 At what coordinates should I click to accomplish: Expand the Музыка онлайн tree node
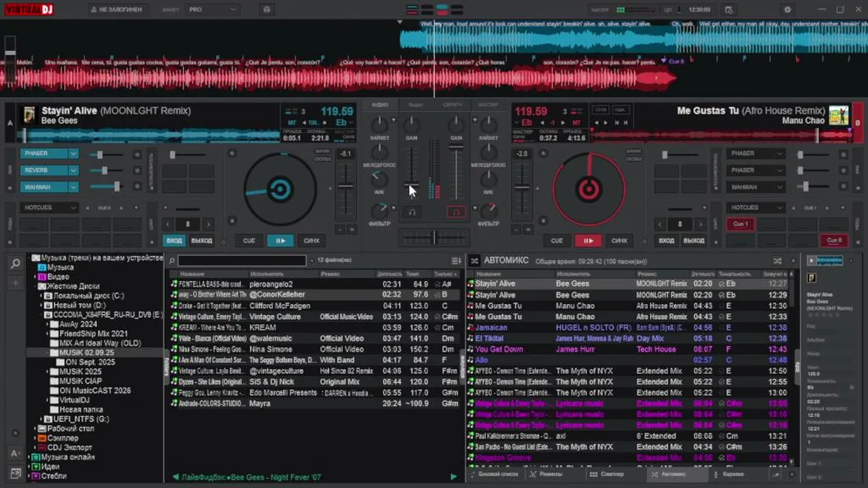pos(28,457)
